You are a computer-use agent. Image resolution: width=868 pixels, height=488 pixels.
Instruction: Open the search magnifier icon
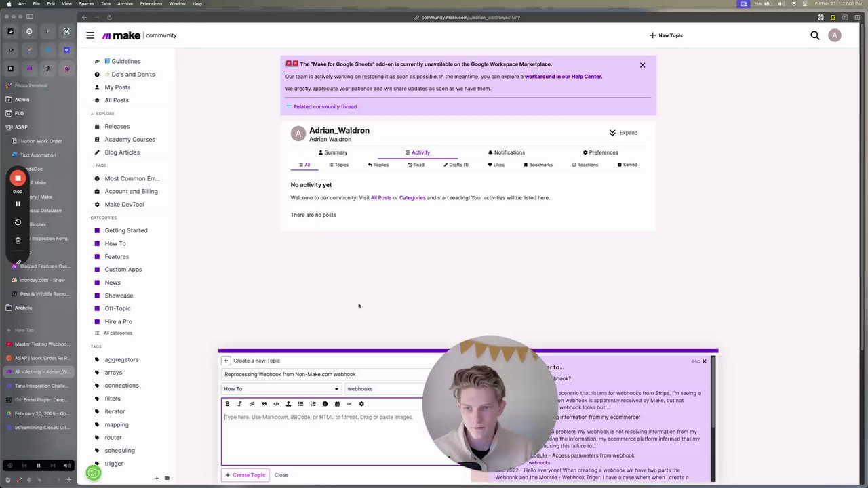coord(815,35)
